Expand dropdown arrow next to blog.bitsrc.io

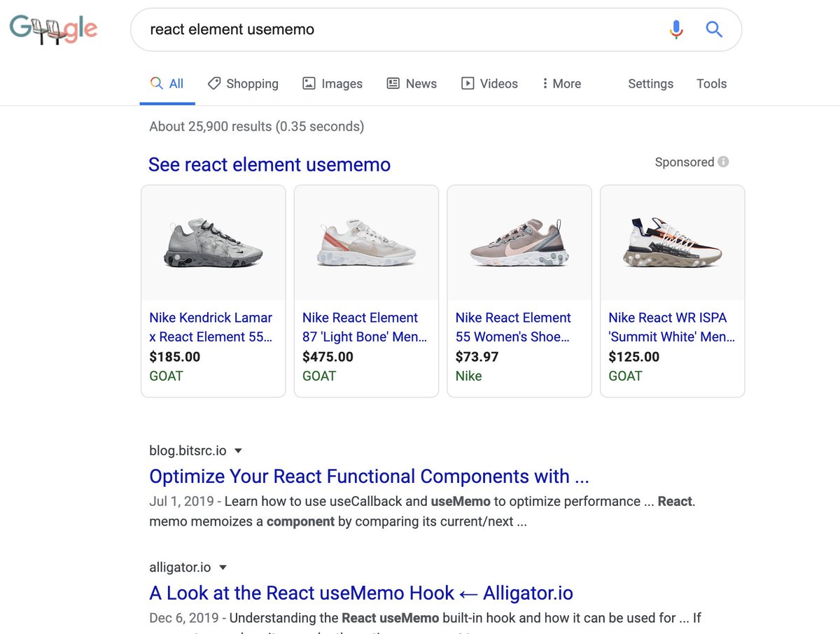point(238,451)
